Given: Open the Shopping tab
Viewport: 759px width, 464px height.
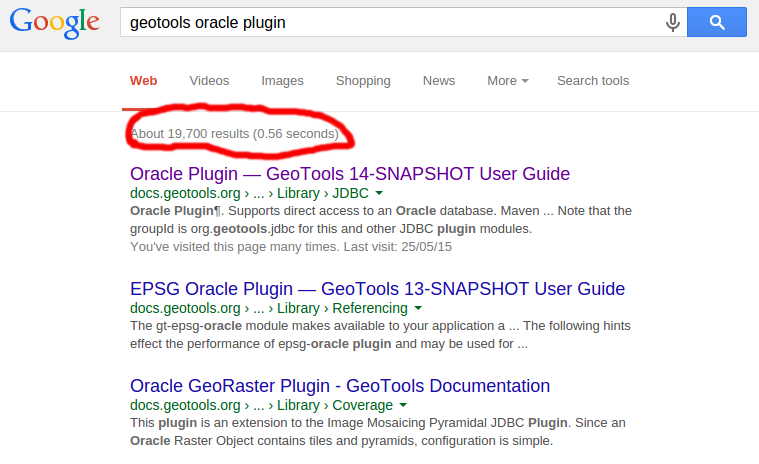Looking at the screenshot, I should pos(363,81).
